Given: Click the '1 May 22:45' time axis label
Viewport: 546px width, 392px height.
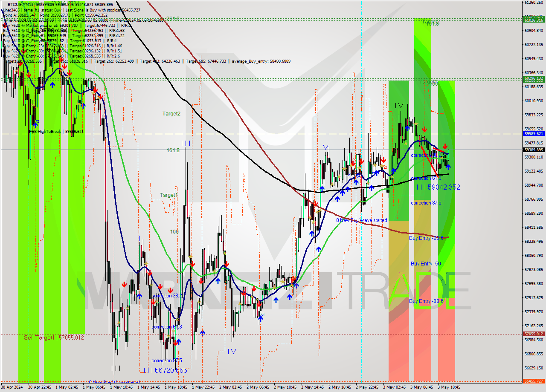Looking at the screenshot, I should click(203, 387).
